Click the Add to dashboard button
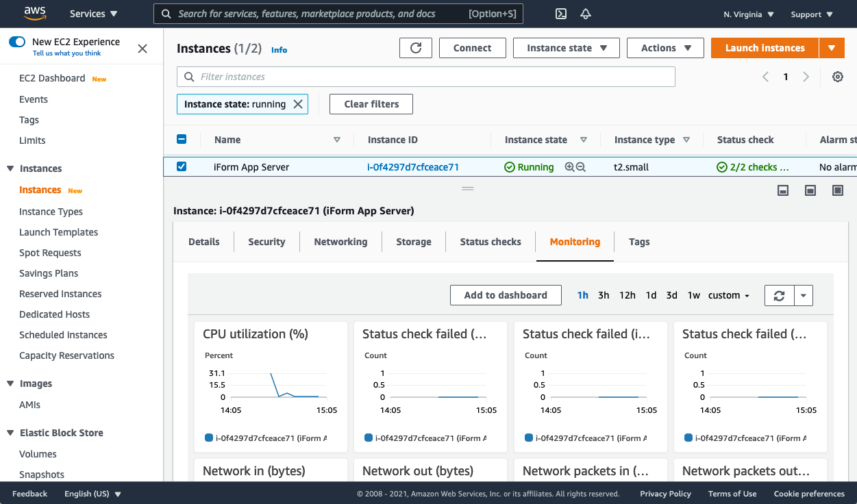Image resolution: width=857 pixels, height=504 pixels. click(506, 295)
